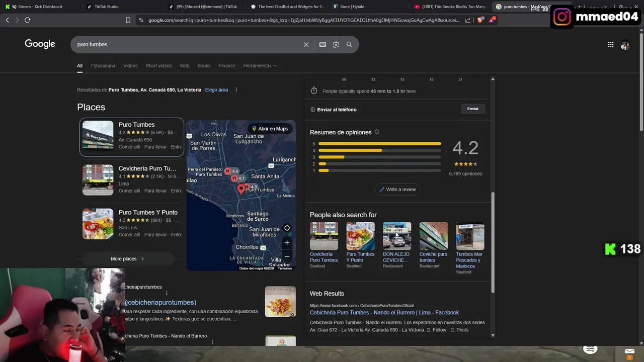The width and height of the screenshot is (644, 362).
Task: Select the Web search filter
Action: pos(185,66)
